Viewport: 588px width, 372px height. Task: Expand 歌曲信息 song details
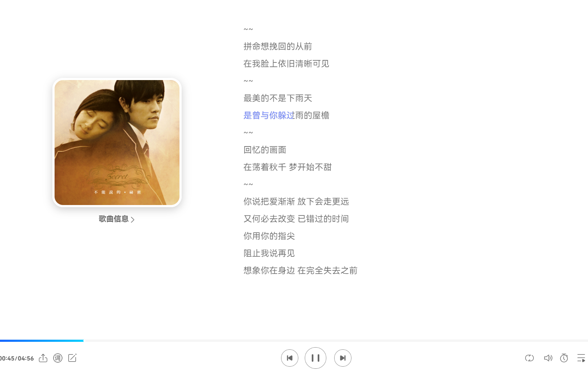click(117, 219)
